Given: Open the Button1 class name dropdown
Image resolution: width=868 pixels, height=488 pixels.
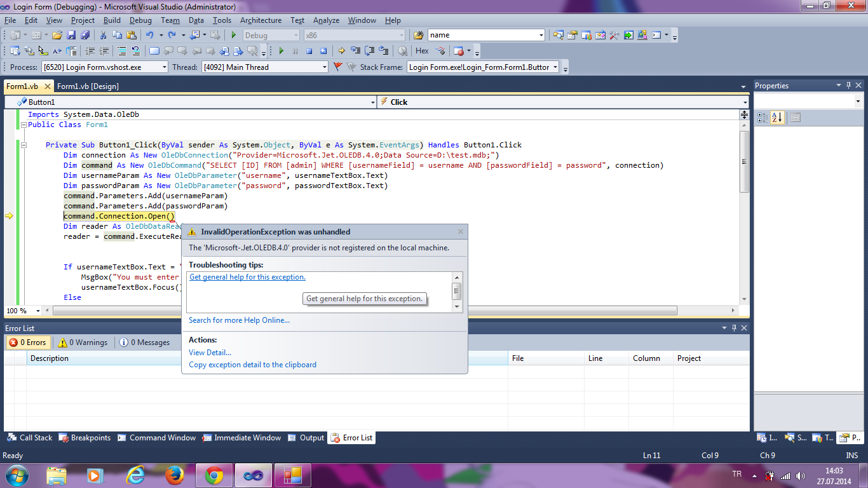Looking at the screenshot, I should click(372, 102).
